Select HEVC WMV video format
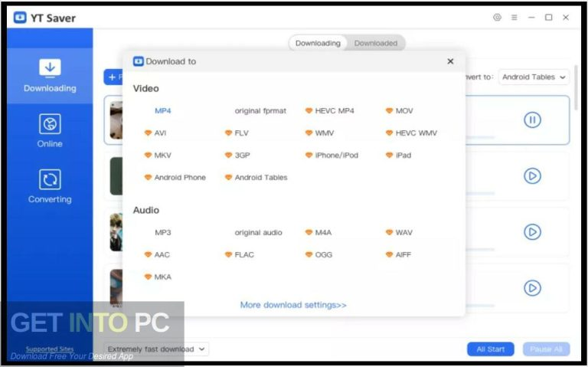 coord(411,133)
